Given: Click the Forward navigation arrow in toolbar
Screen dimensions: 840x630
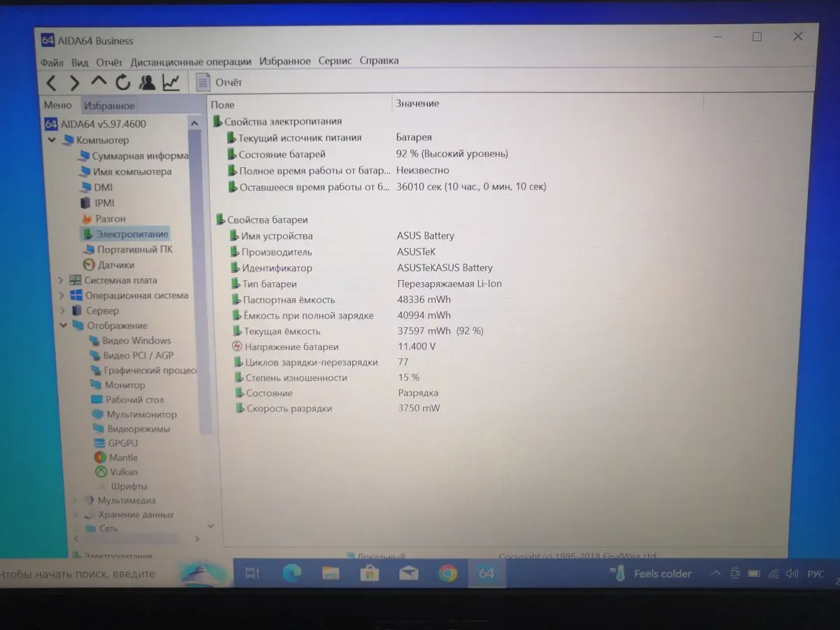Looking at the screenshot, I should click(x=74, y=83).
